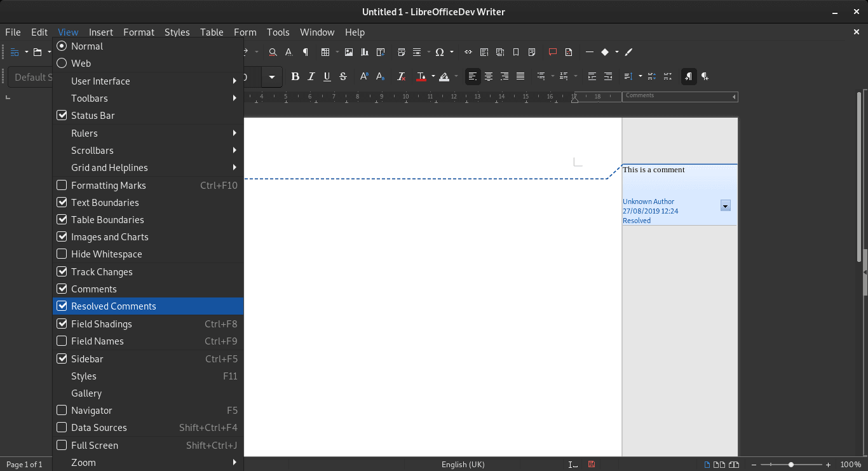Insert a comment using the toolbar icon

click(x=552, y=52)
